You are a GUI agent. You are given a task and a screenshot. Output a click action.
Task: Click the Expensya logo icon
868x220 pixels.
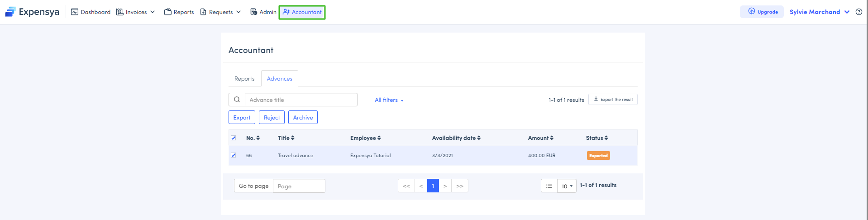coord(10,12)
